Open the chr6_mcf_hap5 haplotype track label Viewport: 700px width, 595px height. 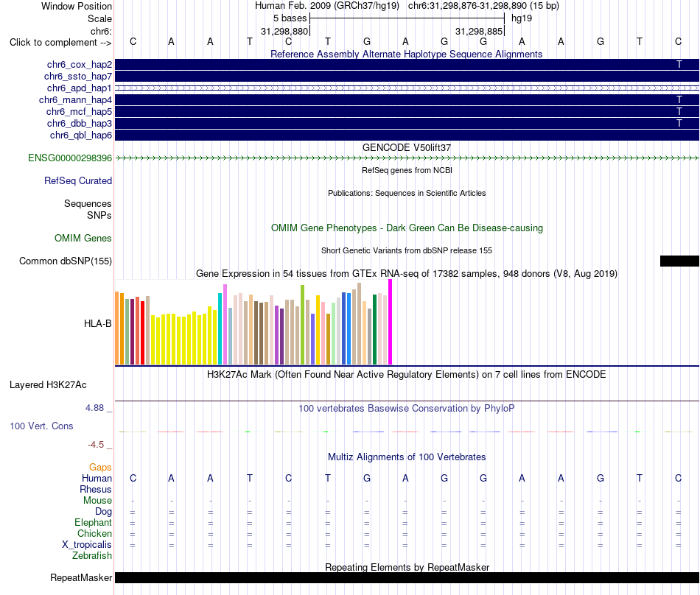79,111
